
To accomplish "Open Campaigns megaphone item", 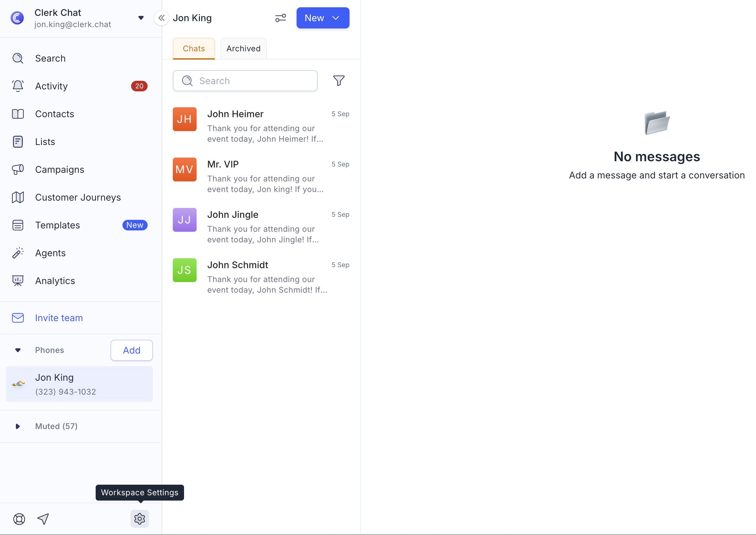I will [x=60, y=170].
